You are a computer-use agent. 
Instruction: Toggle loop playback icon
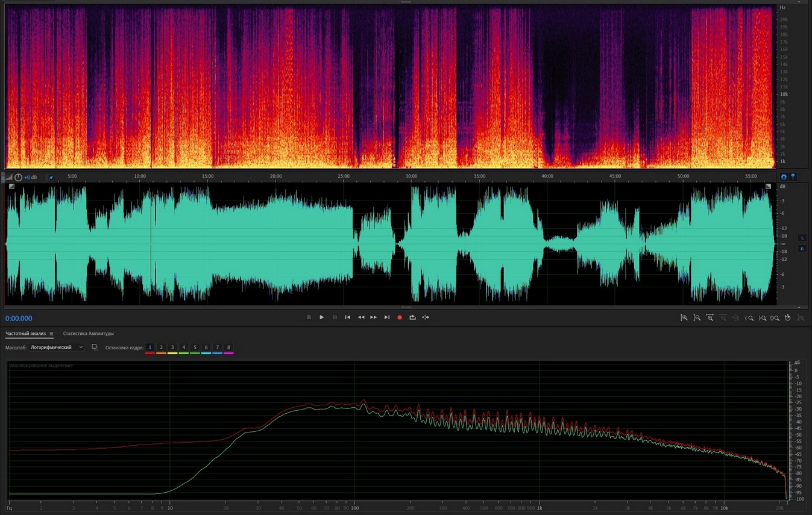pos(412,317)
